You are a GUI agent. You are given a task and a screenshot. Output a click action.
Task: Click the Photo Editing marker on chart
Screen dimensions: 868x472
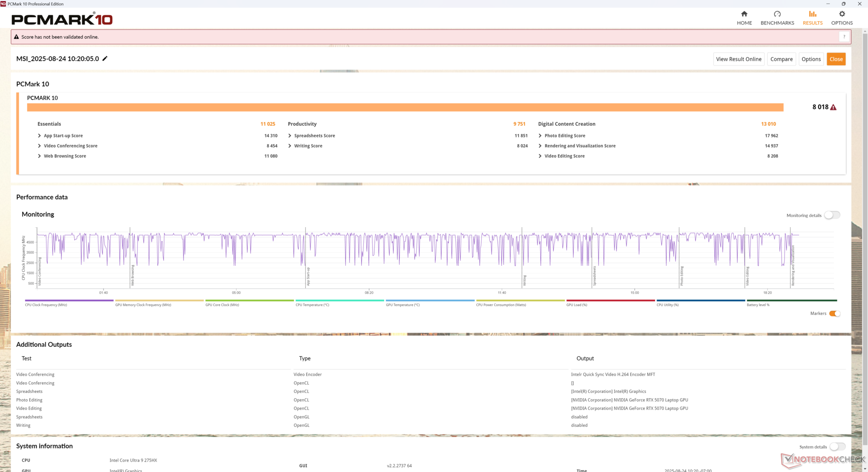pos(682,276)
